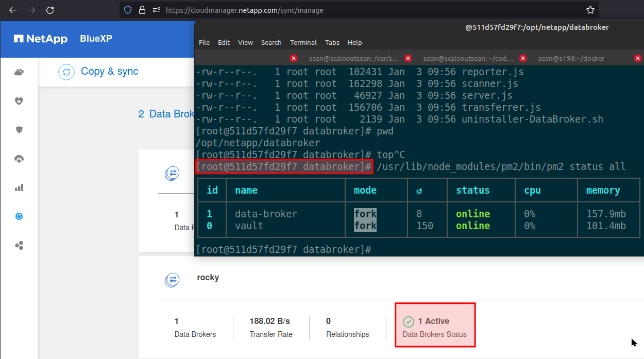Click the BlueXP title
The height and width of the screenshot is (359, 644).
[96, 39]
